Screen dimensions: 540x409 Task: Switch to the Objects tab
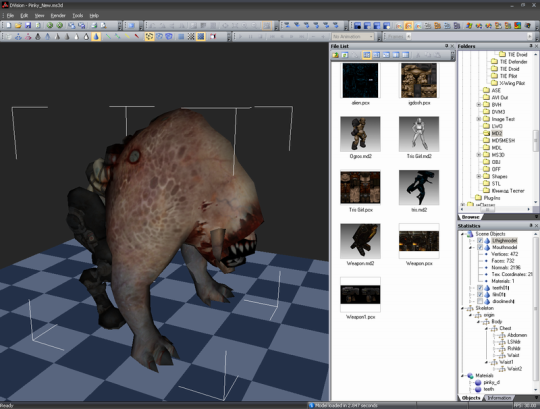pos(471,398)
